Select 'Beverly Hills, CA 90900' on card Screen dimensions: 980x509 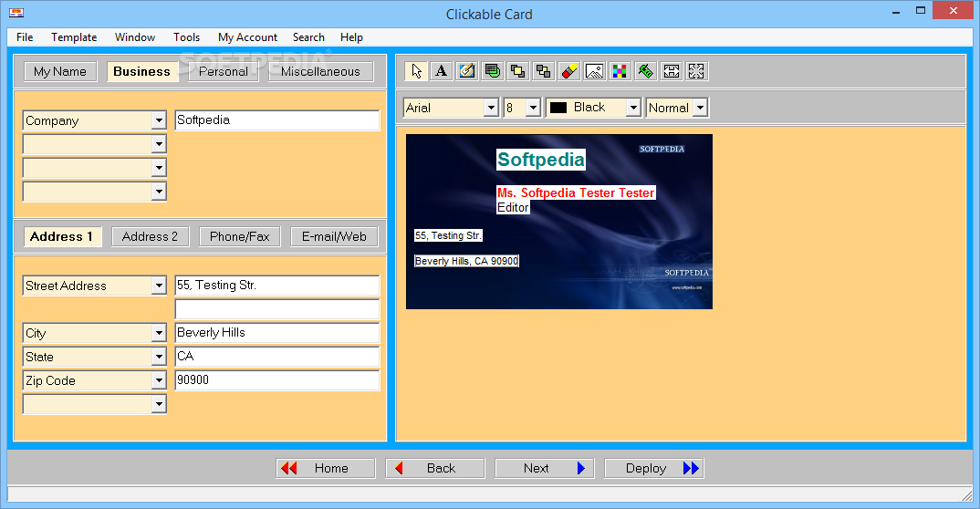click(467, 261)
